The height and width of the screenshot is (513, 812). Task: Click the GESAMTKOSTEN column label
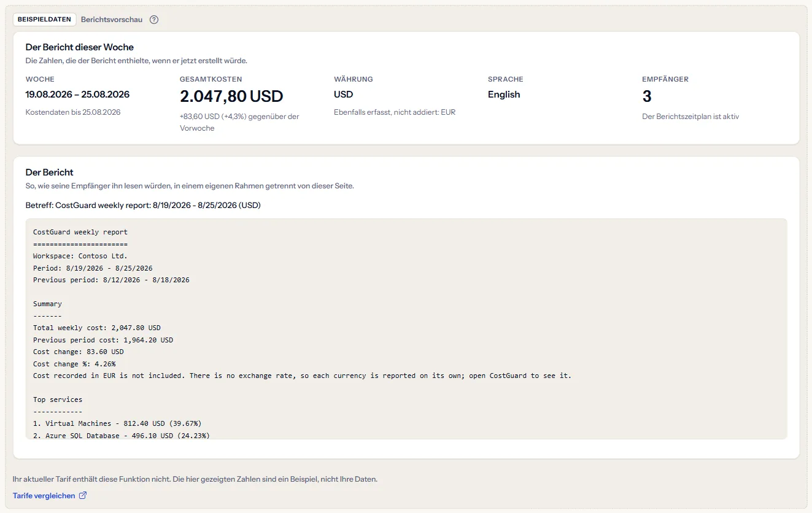coord(211,79)
